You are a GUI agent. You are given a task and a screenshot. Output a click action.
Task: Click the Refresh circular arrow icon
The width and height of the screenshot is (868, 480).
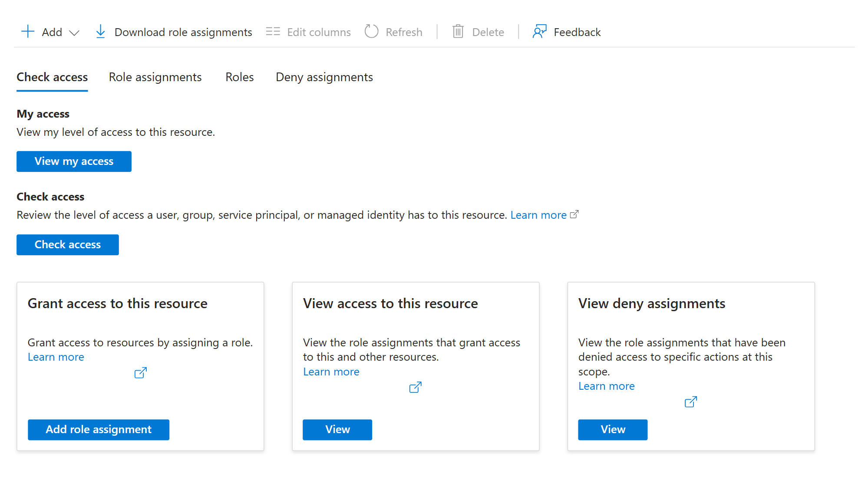tap(372, 31)
